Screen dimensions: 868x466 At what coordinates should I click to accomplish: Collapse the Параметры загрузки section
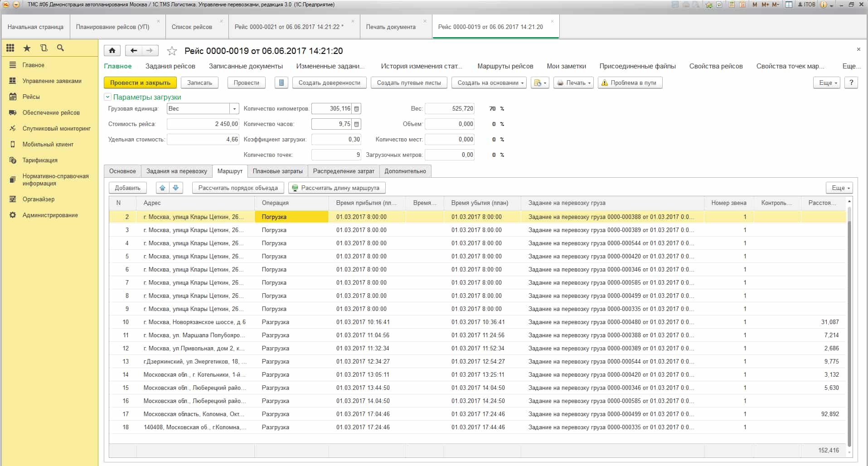click(107, 97)
